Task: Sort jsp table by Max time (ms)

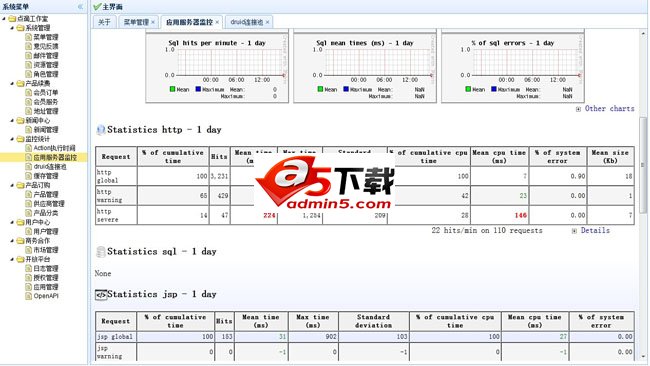Action: pyautogui.click(x=313, y=321)
